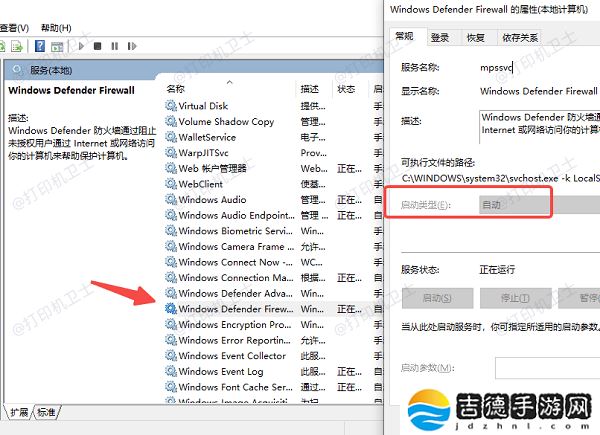Click the 服务(本地) panel header
Viewport: 600px width, 435px height.
pos(51,70)
